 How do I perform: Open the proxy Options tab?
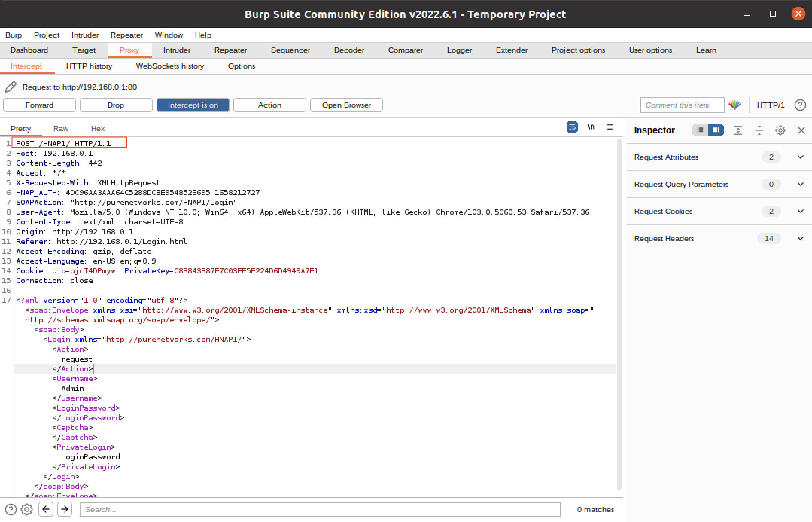[x=242, y=66]
